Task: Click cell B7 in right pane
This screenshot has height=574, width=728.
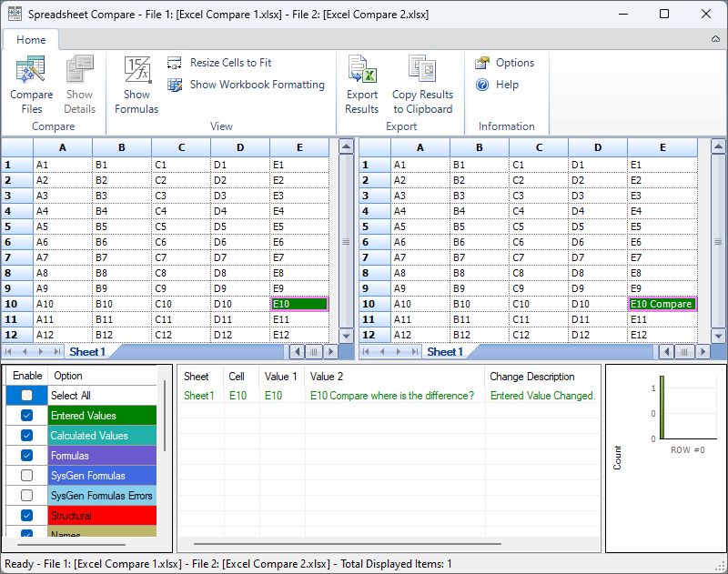Action: point(480,257)
